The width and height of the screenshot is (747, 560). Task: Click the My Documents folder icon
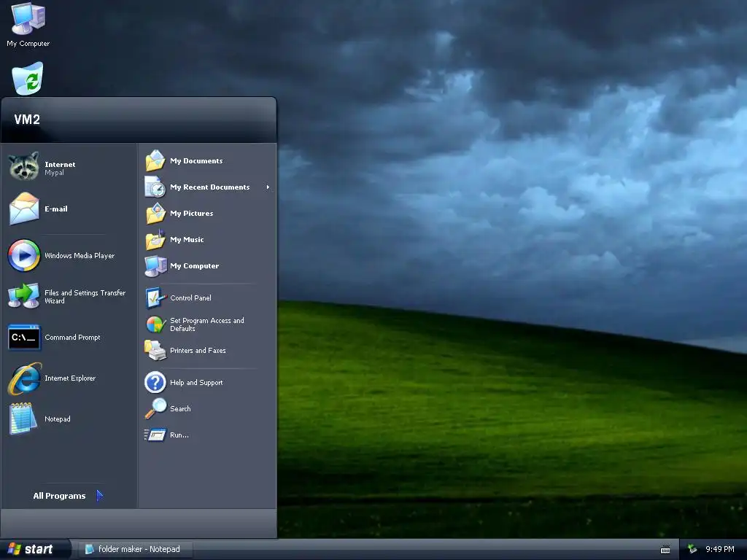click(x=155, y=161)
